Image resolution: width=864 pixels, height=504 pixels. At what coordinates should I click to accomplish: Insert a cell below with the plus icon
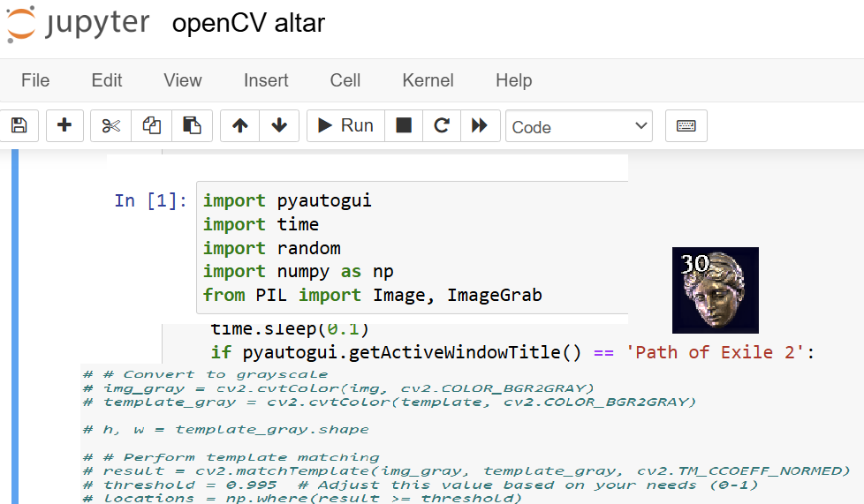[64, 125]
